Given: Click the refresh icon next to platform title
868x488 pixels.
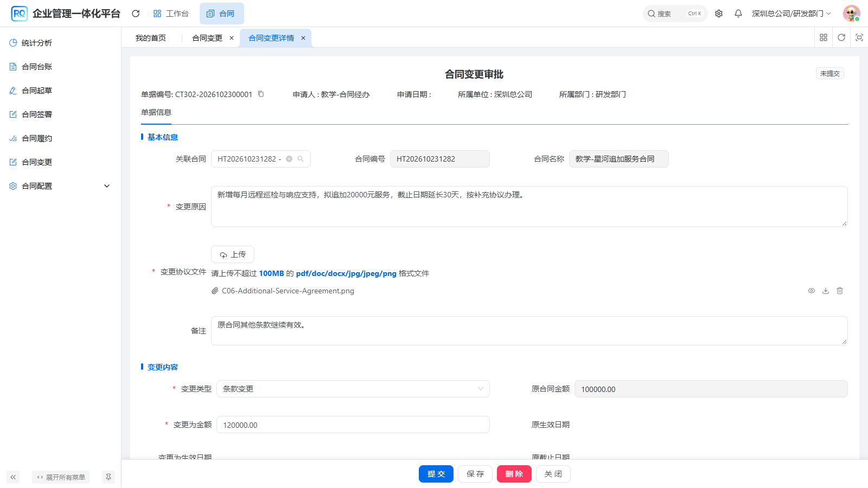Looking at the screenshot, I should [136, 14].
